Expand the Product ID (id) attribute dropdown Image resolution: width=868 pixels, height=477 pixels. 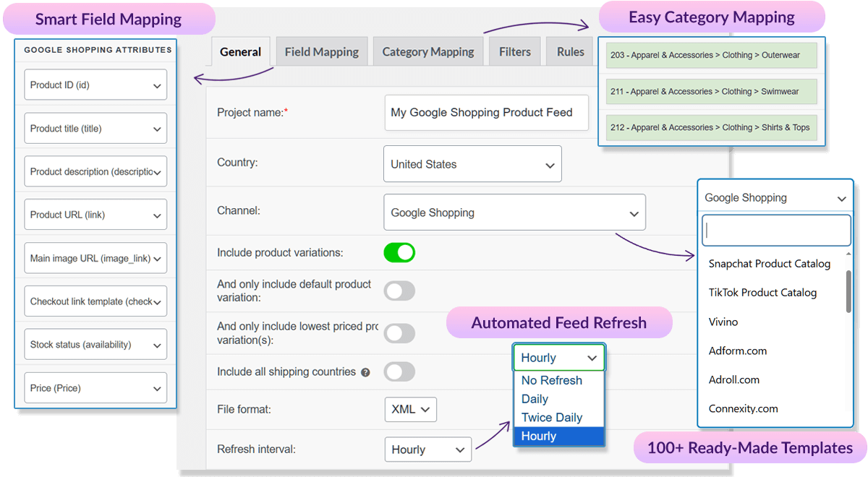coord(95,85)
